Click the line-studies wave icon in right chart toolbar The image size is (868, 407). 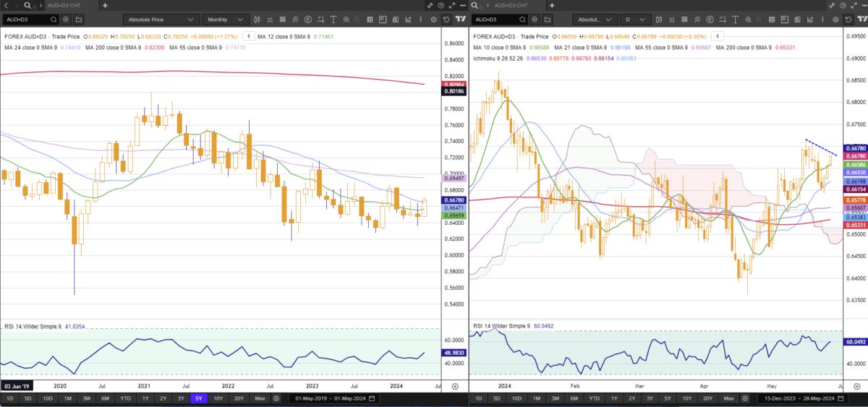pyautogui.click(x=697, y=20)
